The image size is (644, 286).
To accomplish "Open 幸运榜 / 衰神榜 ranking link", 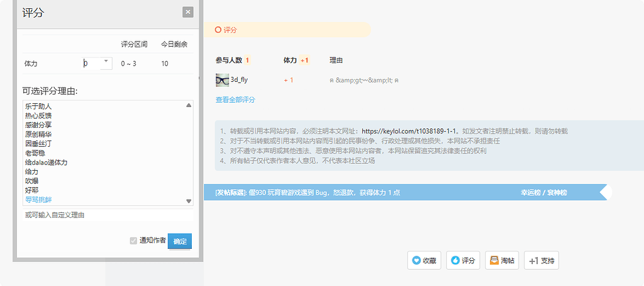I will [544, 193].
